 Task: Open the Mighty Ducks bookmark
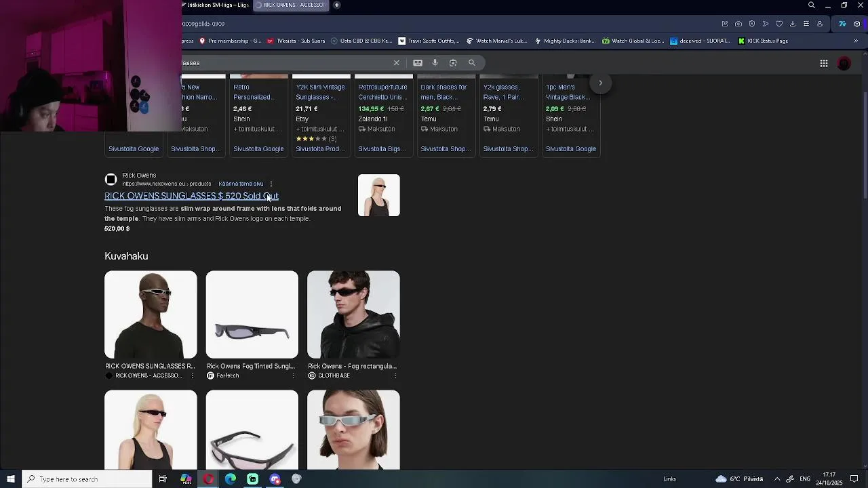pos(565,41)
